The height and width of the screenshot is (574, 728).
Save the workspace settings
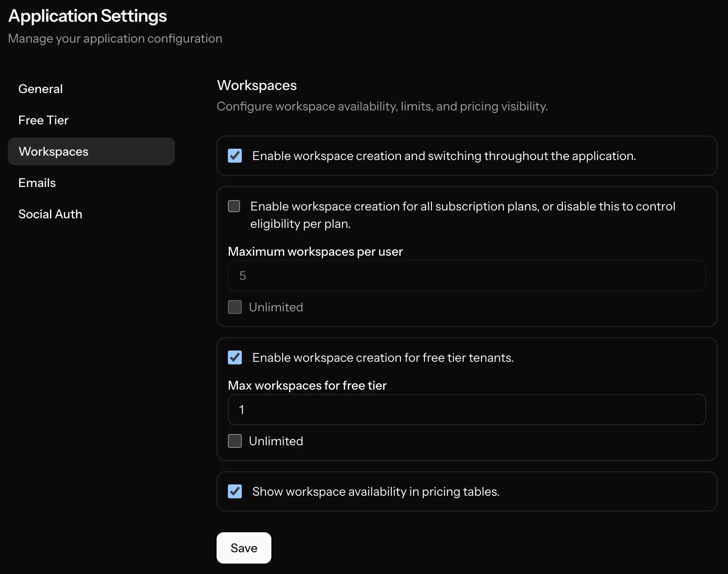243,547
